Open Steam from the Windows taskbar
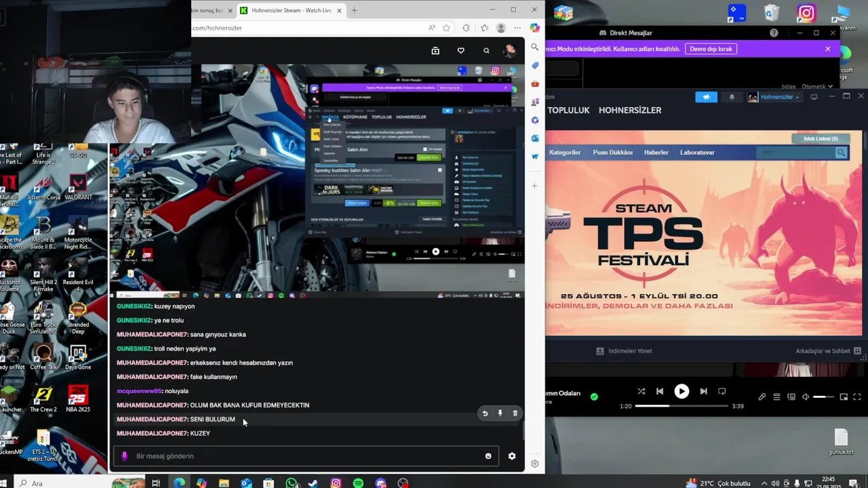The height and width of the screenshot is (488, 868). pos(313,483)
